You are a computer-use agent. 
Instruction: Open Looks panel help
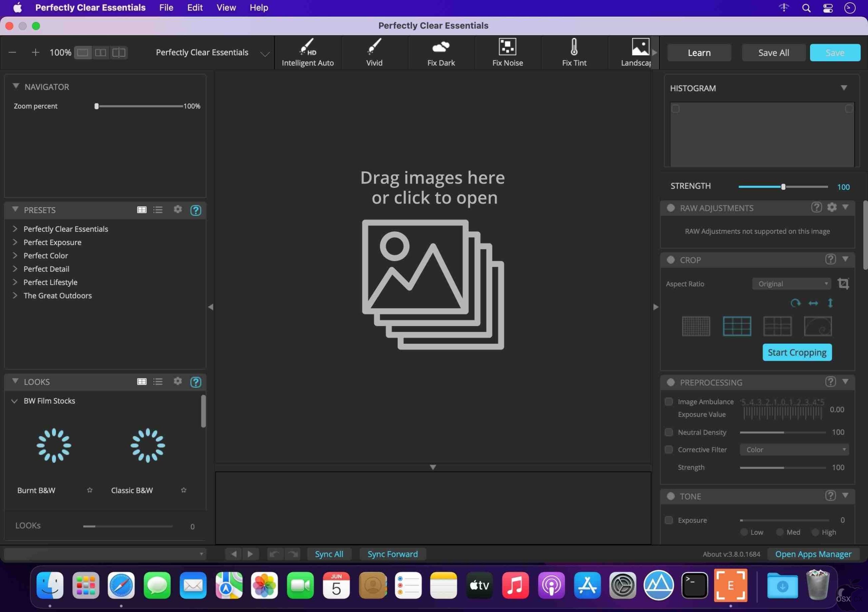coord(195,382)
